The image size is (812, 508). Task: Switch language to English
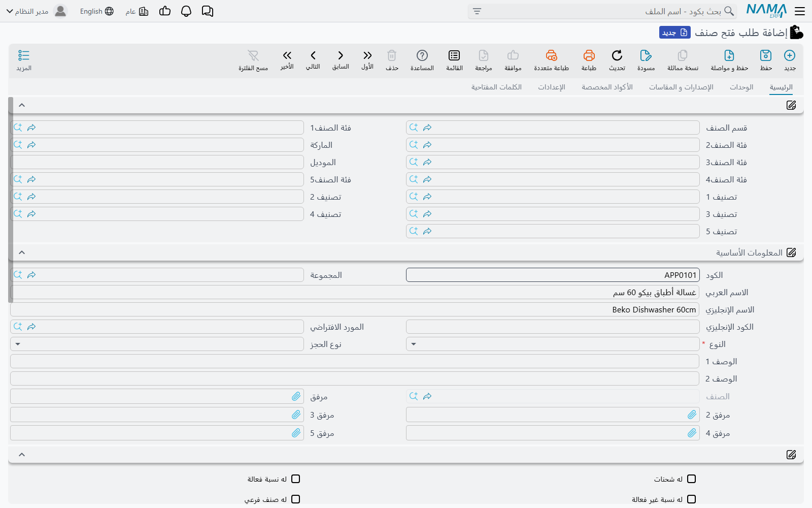(x=96, y=11)
